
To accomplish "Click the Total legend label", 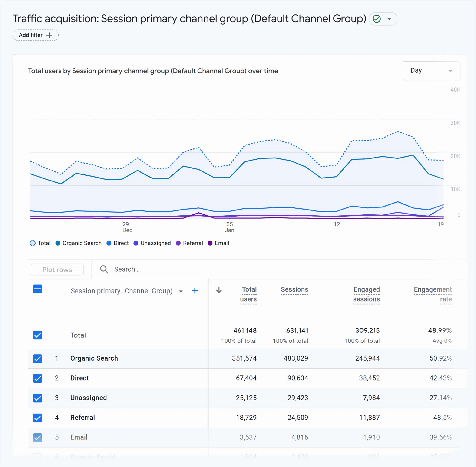I will click(44, 243).
